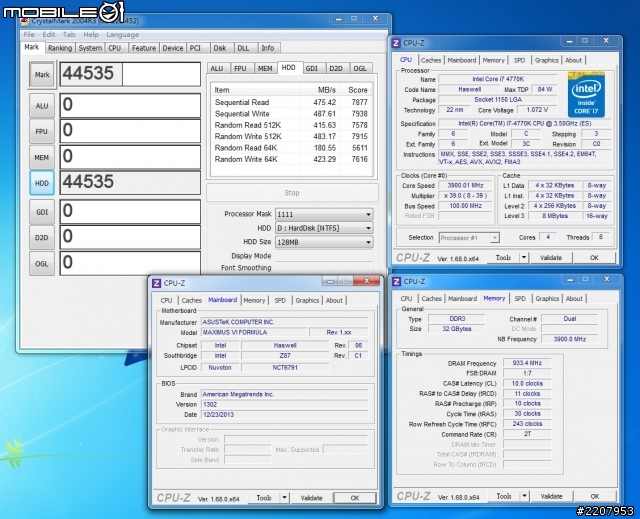The width and height of the screenshot is (640, 519).
Task: Switch to Feature tab in CrystalMark
Action: (144, 48)
